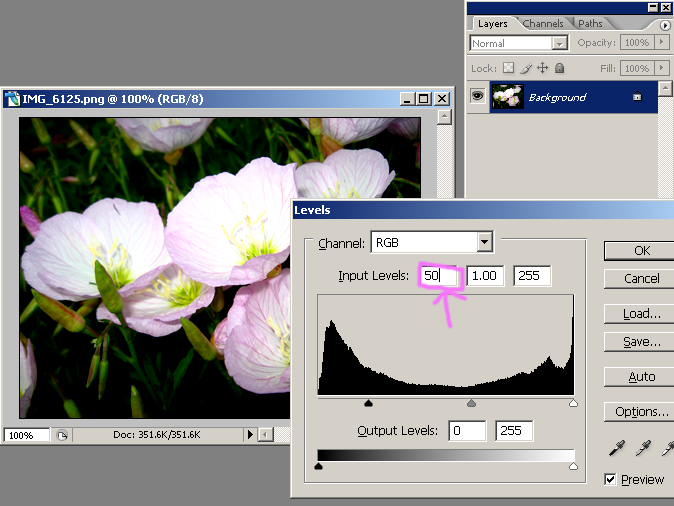Click the black input shadow slider triangle

(368, 403)
